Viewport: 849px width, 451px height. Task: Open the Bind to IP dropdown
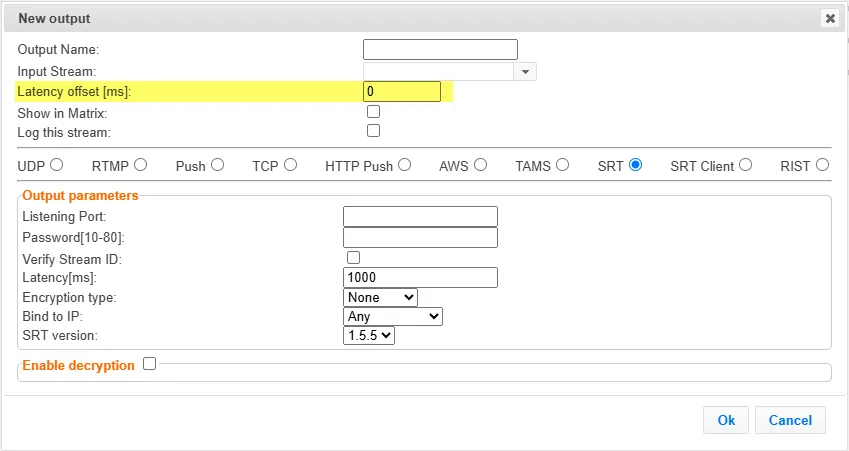click(x=393, y=316)
